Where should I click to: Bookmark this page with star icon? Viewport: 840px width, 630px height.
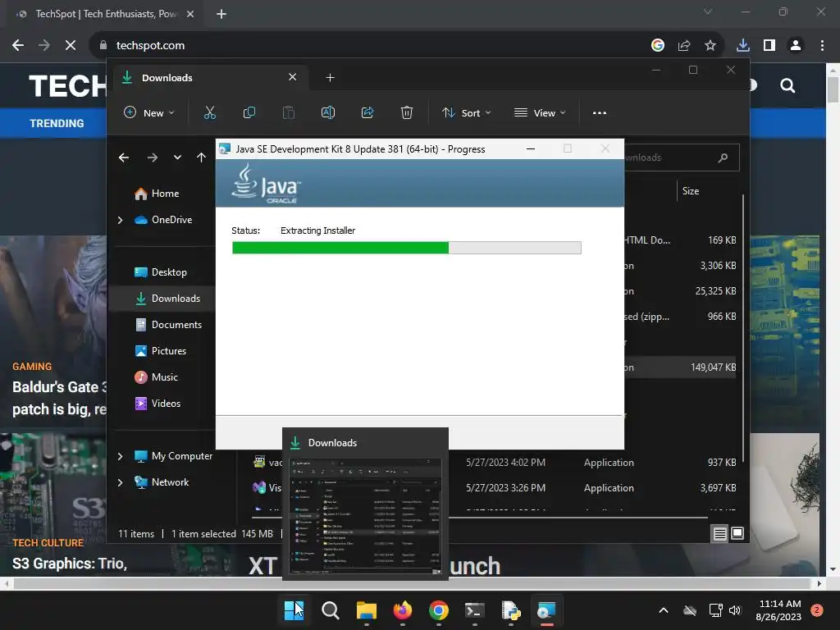click(710, 46)
